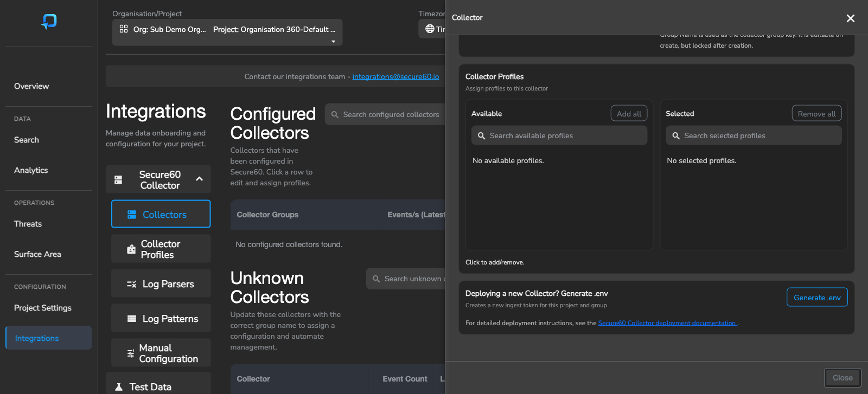The height and width of the screenshot is (394, 868).
Task: Click the Collectors menu icon
Action: [x=132, y=215]
